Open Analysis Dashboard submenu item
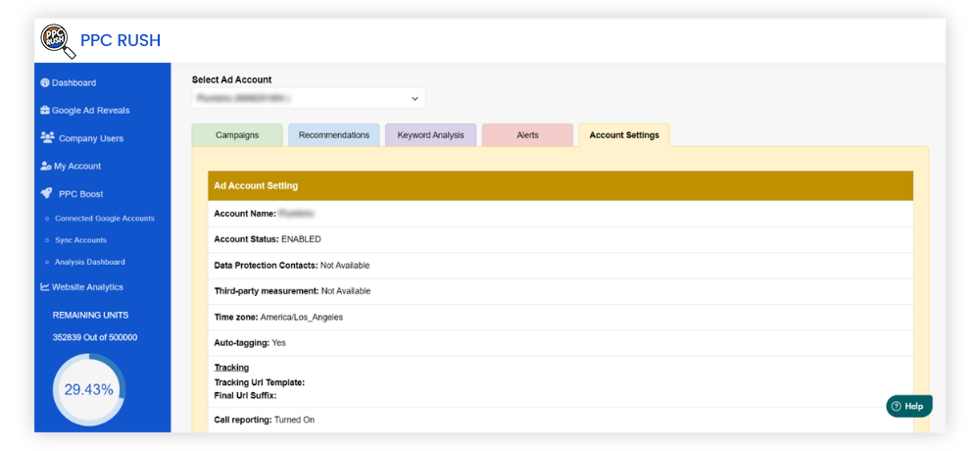980x451 pixels. 90,262
